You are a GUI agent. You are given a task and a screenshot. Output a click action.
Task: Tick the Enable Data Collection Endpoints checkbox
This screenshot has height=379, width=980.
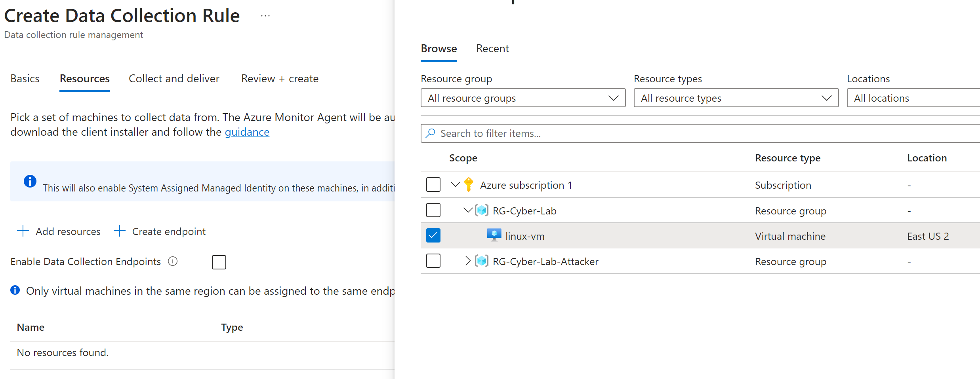[219, 262]
